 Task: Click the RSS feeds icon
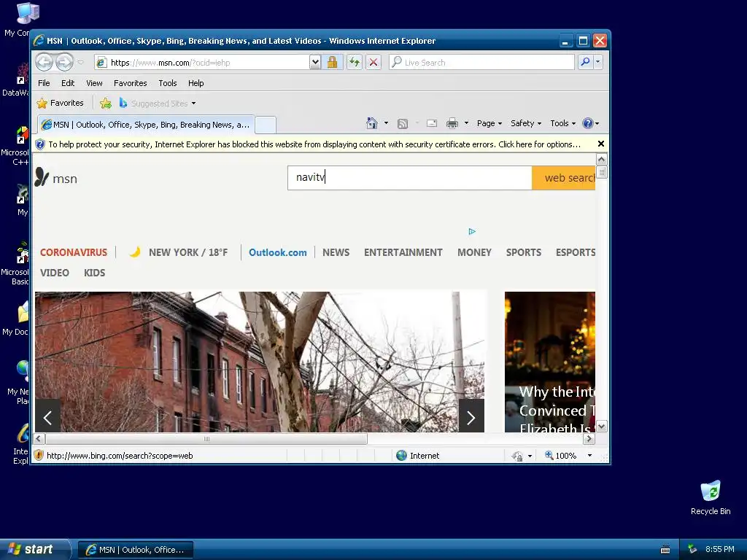pyautogui.click(x=403, y=124)
